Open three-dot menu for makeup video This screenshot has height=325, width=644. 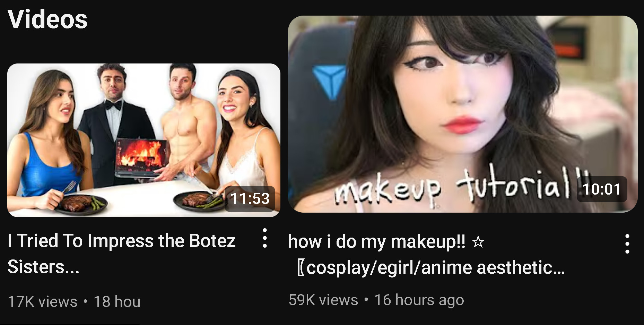click(x=627, y=244)
